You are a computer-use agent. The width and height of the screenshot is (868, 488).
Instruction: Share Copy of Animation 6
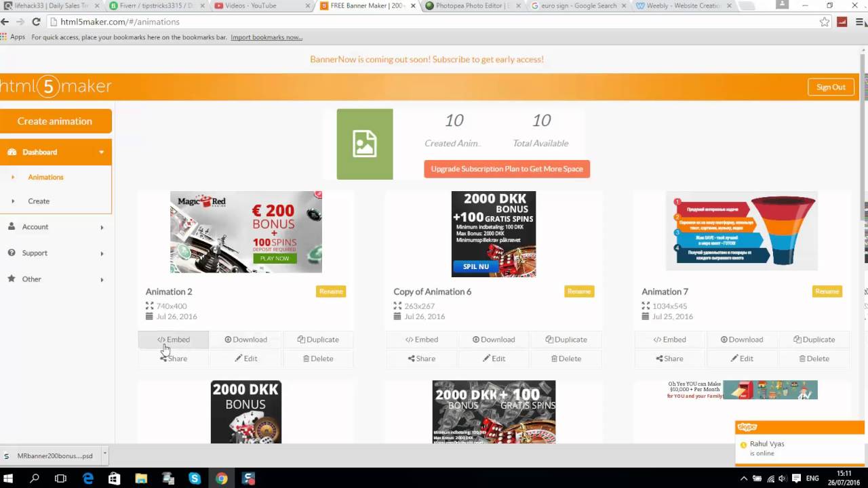pos(422,359)
